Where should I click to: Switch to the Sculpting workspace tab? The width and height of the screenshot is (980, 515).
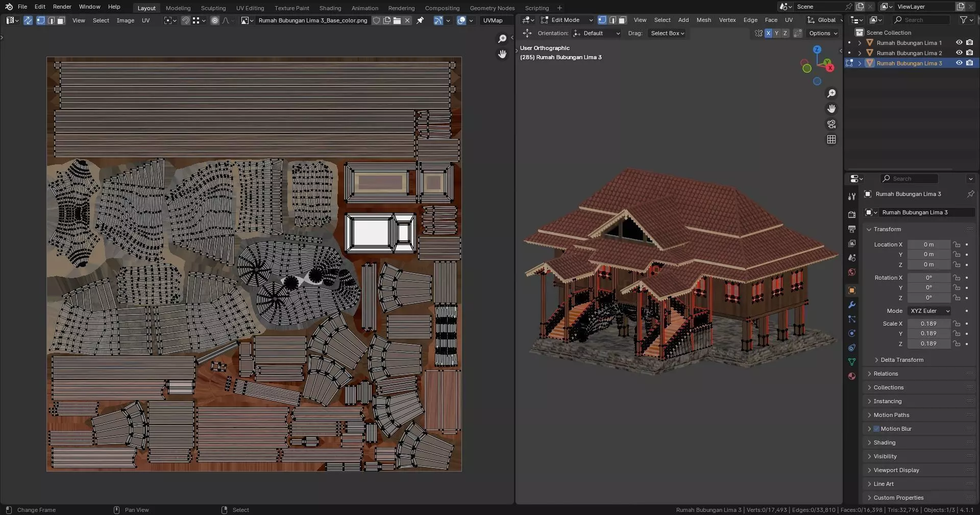[x=213, y=8]
